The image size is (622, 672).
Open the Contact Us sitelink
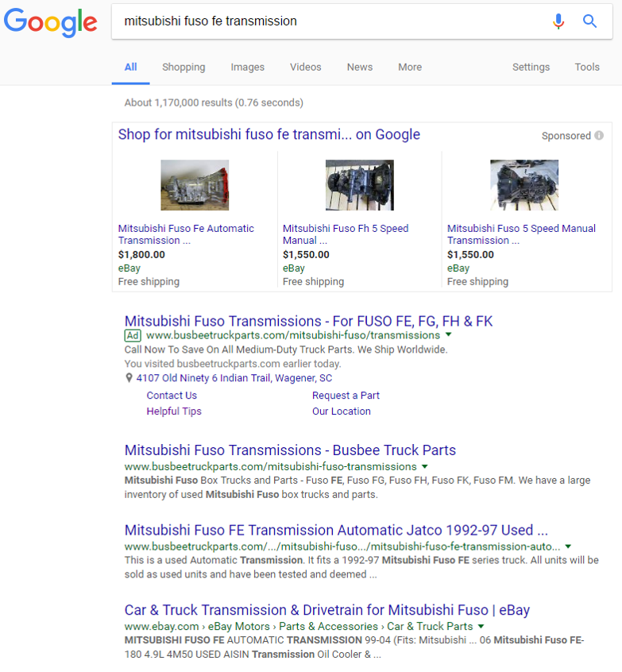(172, 395)
